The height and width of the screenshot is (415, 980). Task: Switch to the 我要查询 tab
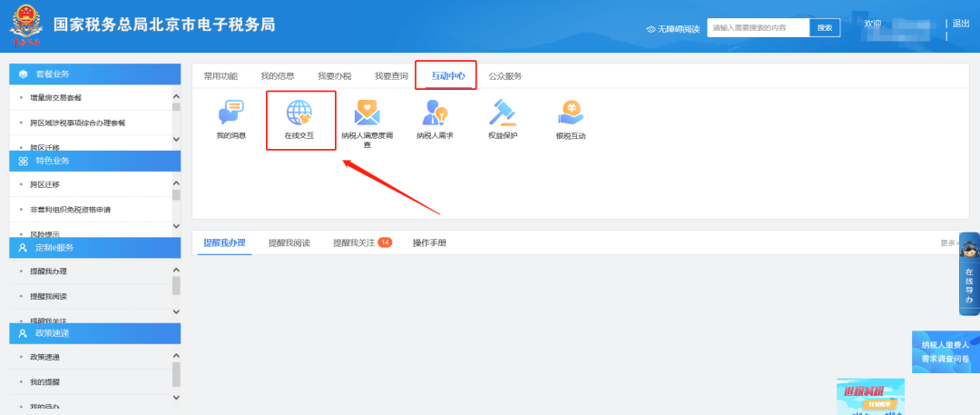point(391,76)
